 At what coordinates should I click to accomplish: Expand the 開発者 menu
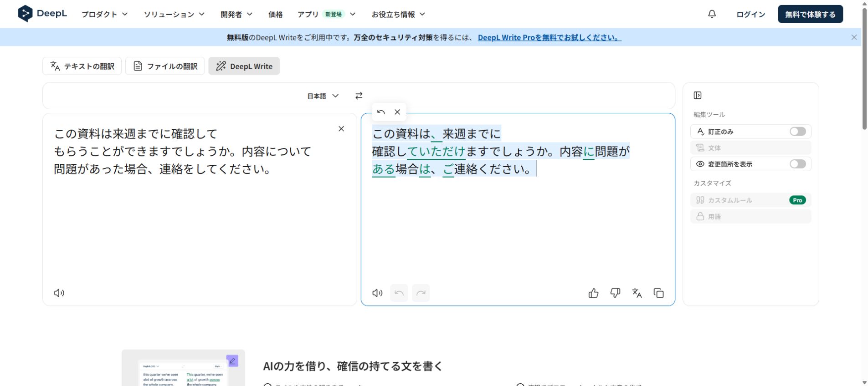(236, 14)
